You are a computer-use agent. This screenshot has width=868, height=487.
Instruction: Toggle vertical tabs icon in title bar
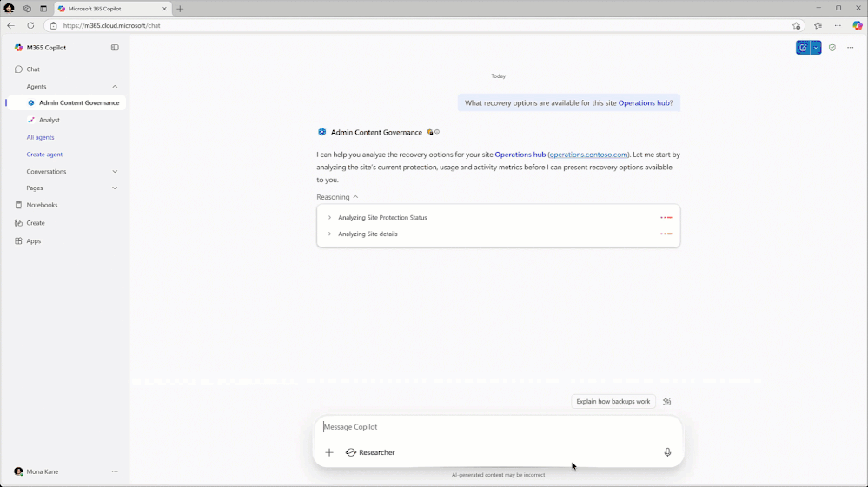tap(43, 9)
